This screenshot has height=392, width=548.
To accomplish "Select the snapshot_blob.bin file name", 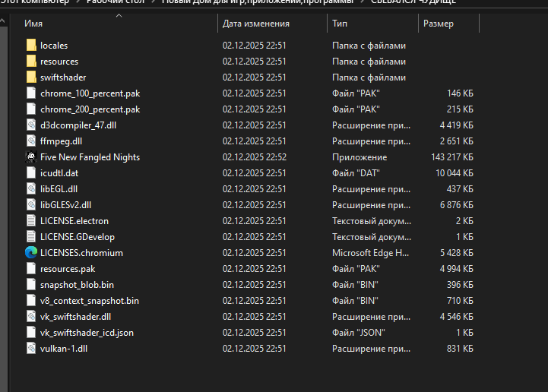I will 77,285.
